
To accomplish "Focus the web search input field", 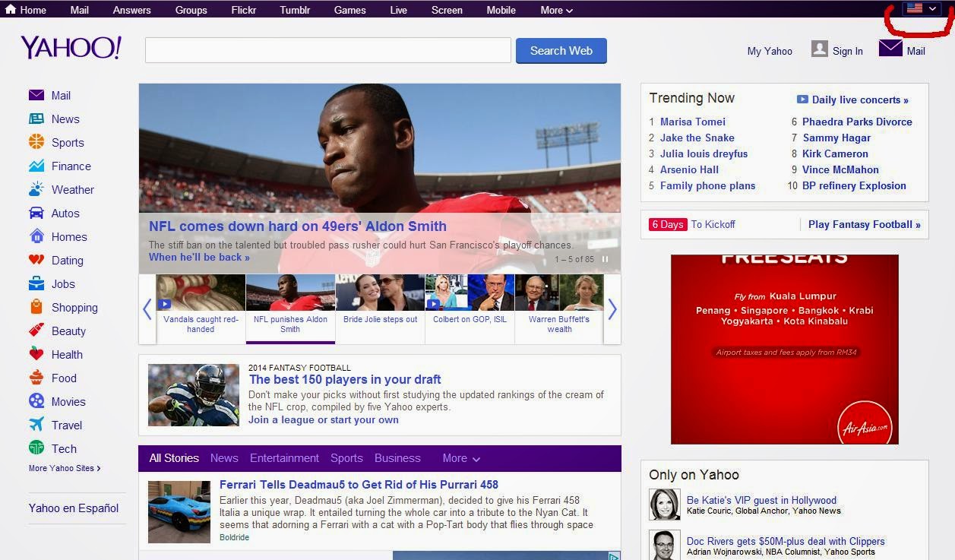I will point(328,50).
